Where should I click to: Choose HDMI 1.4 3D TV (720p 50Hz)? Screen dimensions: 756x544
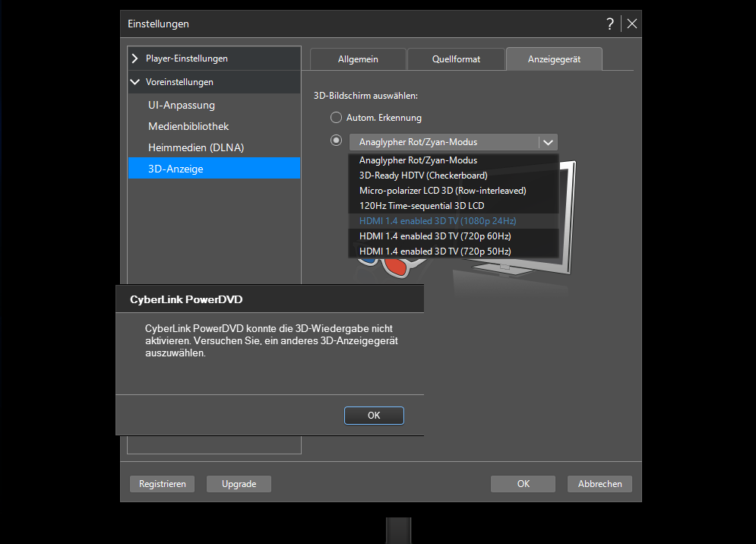[453, 251]
